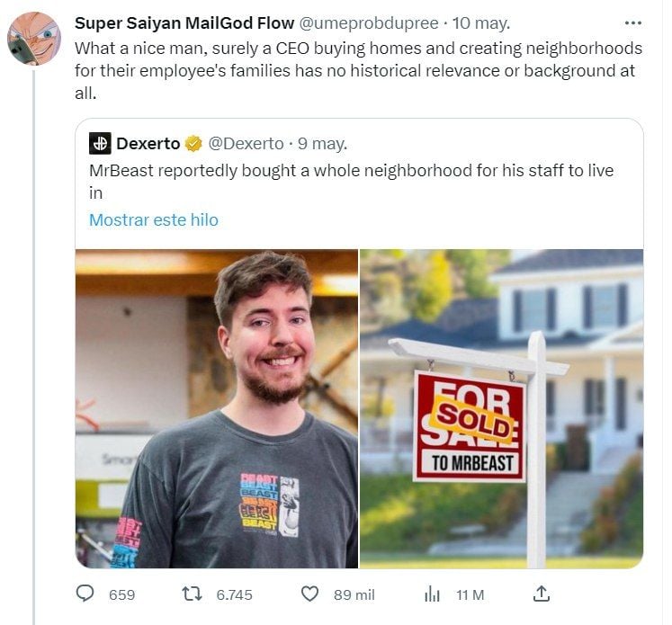Click the retweet arrows icon
The image size is (672, 625).
pos(190,594)
